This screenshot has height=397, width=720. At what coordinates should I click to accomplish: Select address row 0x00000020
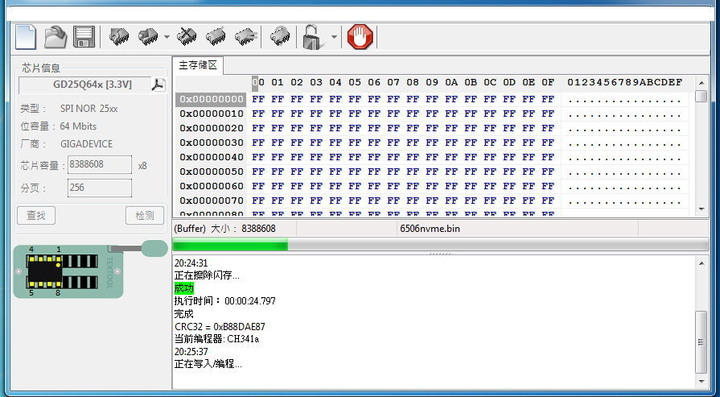(211, 128)
